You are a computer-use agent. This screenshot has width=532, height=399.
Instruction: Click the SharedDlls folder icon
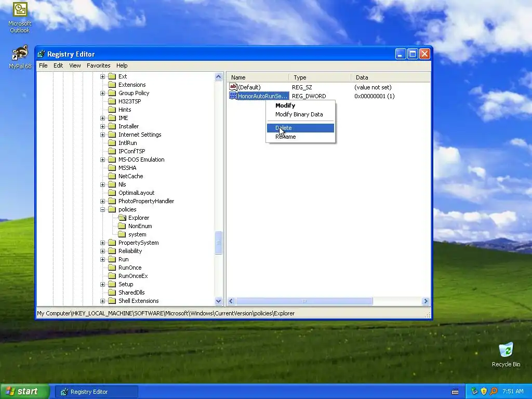tap(112, 292)
